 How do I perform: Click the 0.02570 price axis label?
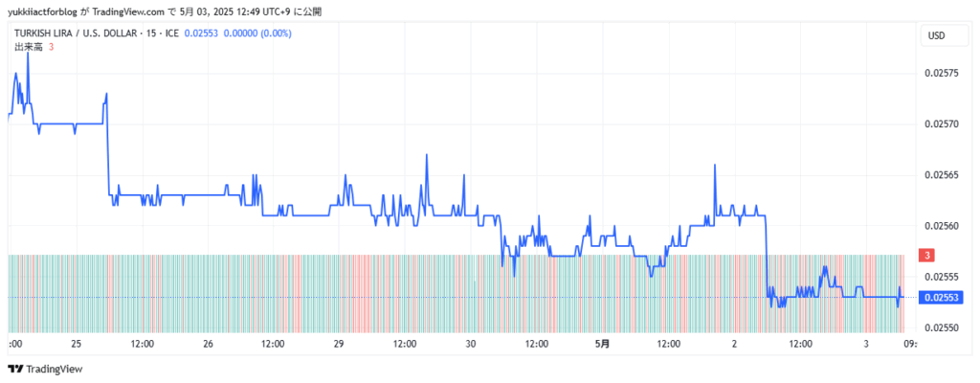(941, 124)
